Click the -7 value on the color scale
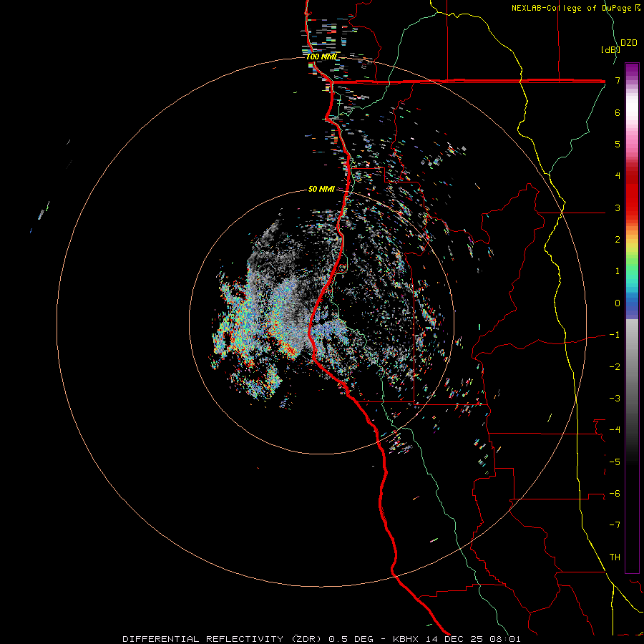The height and width of the screenshot is (644, 644). pyautogui.click(x=615, y=525)
